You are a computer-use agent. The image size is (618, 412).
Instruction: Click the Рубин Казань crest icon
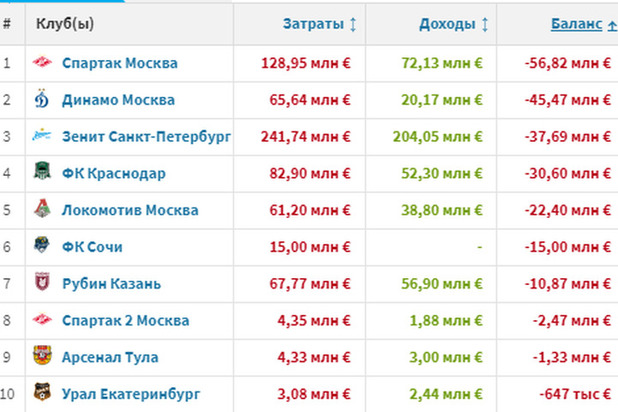(x=42, y=282)
